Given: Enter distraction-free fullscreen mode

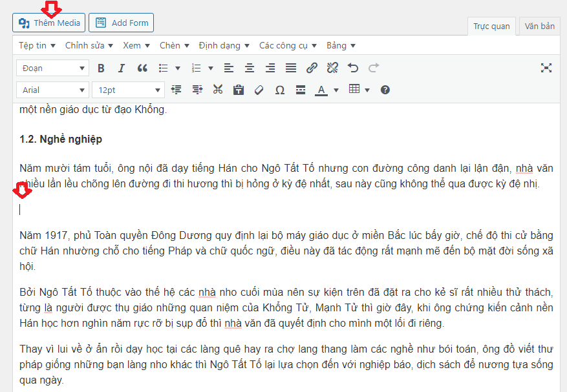Looking at the screenshot, I should point(546,68).
